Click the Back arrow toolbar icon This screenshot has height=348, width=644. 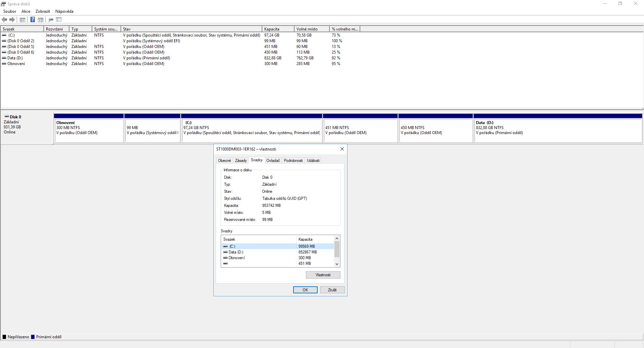(4, 20)
